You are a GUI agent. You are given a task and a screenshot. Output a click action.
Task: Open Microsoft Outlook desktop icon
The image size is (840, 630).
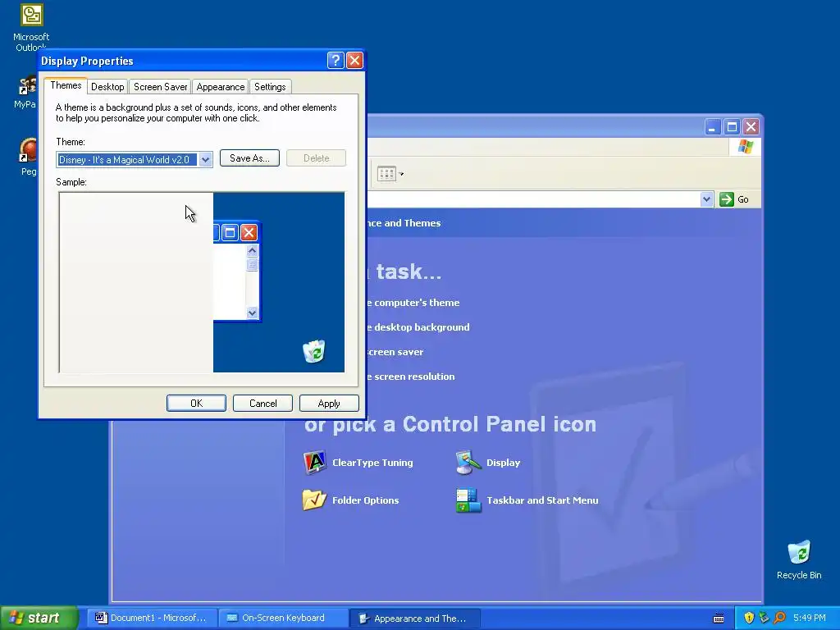coord(31,27)
